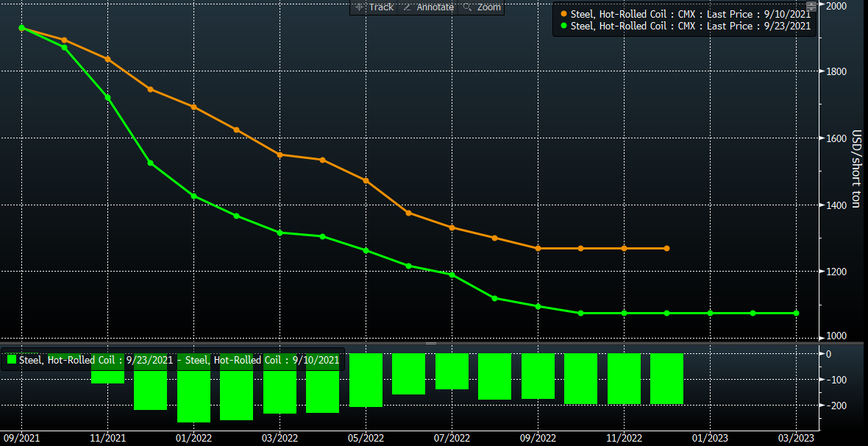
Task: Click the green 9/23/2021 legend dot
Action: pos(563,26)
